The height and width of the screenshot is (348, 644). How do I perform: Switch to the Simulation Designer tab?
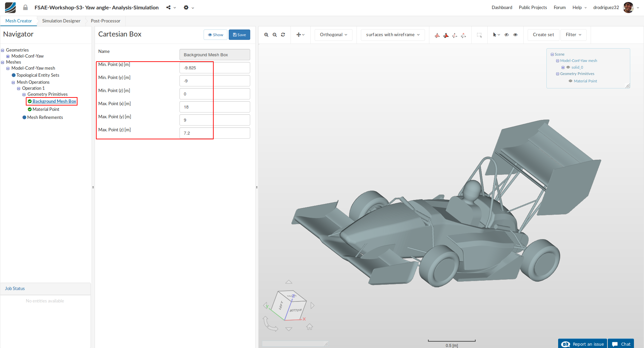point(61,21)
